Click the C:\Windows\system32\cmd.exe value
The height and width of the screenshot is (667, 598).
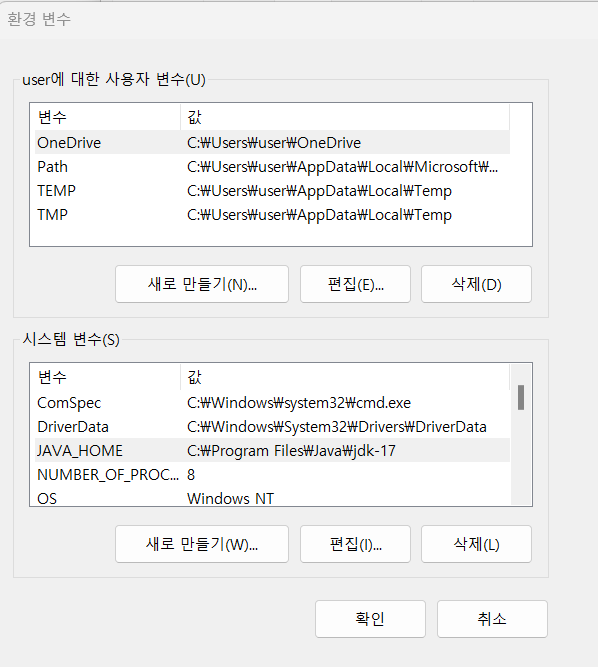click(x=299, y=403)
